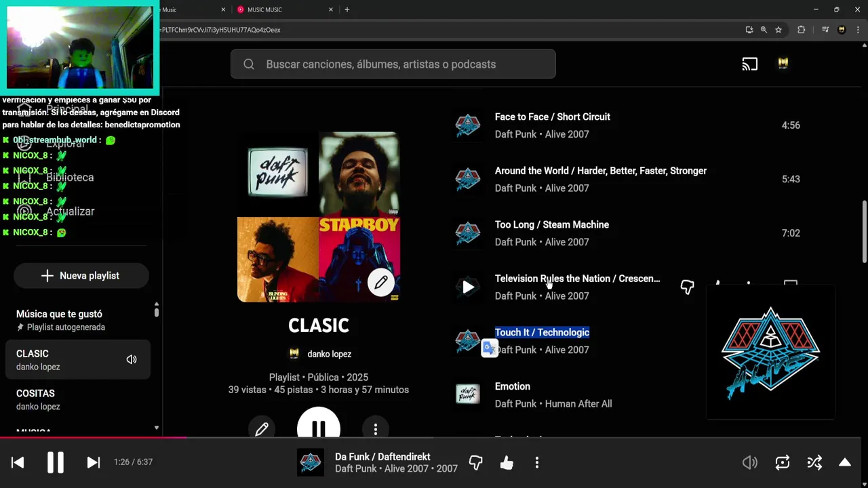
Task: Toggle shuffle mode
Action: pos(814,462)
